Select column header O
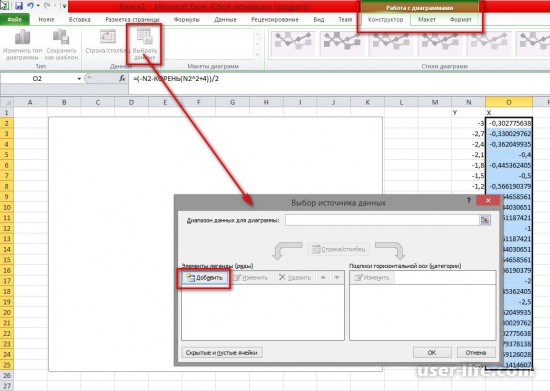550x391 pixels. pos(509,102)
